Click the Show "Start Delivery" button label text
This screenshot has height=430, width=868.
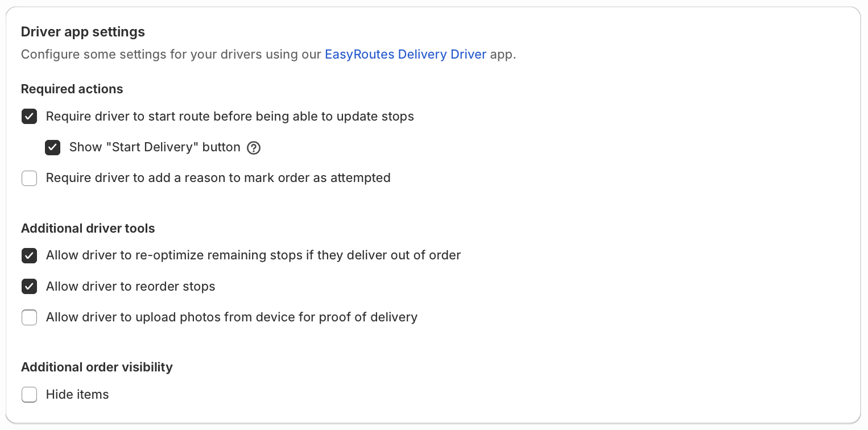(155, 147)
